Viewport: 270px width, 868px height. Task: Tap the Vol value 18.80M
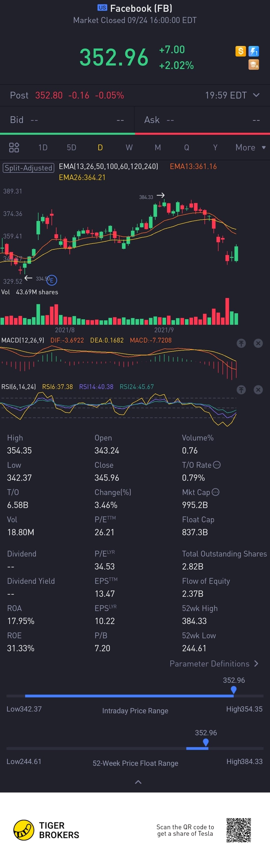pos(20,532)
